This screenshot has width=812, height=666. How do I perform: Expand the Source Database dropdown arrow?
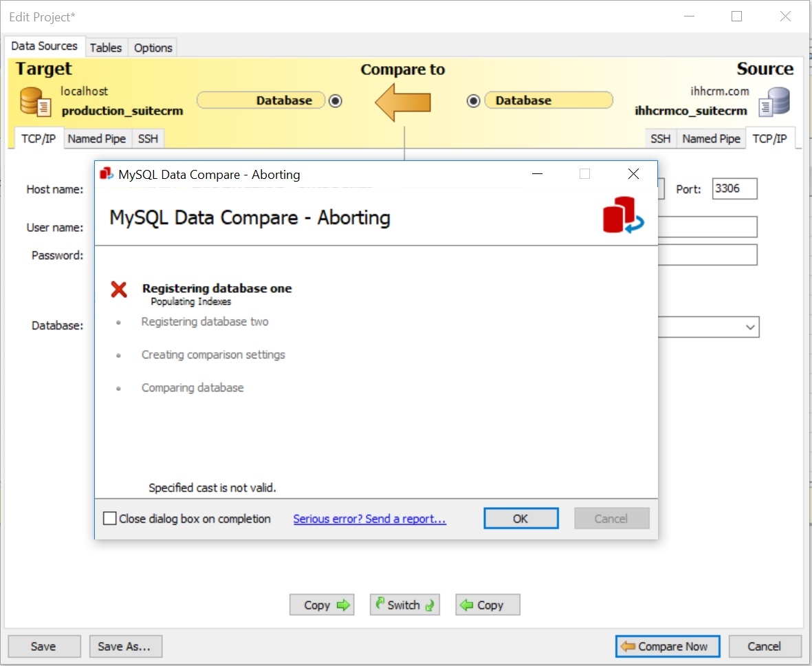click(x=750, y=327)
